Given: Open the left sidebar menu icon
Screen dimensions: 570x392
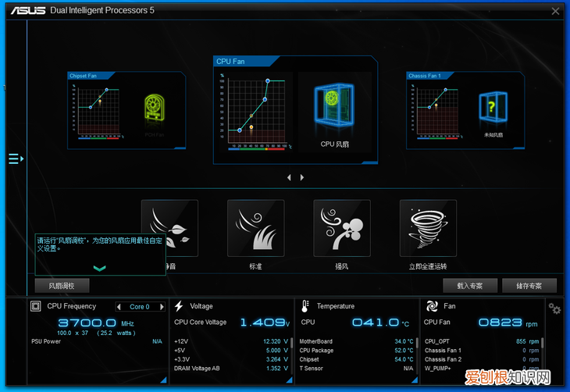Looking at the screenshot, I should click(16, 159).
